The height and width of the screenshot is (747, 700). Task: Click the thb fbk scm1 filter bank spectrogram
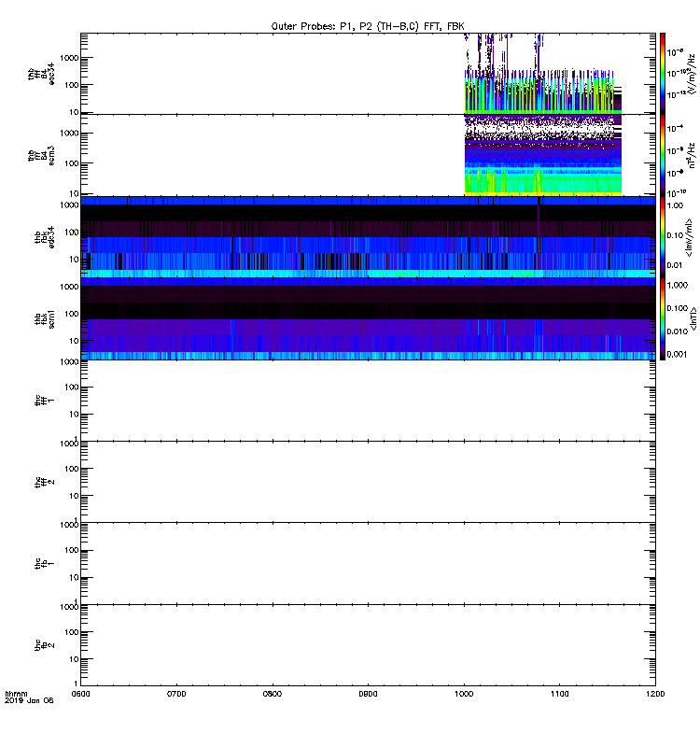368,318
